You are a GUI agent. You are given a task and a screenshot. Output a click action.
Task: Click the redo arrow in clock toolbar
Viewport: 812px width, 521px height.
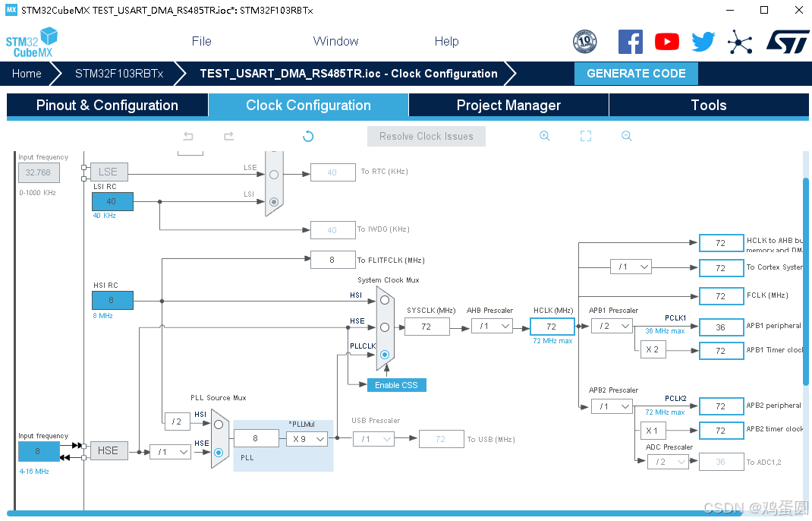(x=229, y=137)
